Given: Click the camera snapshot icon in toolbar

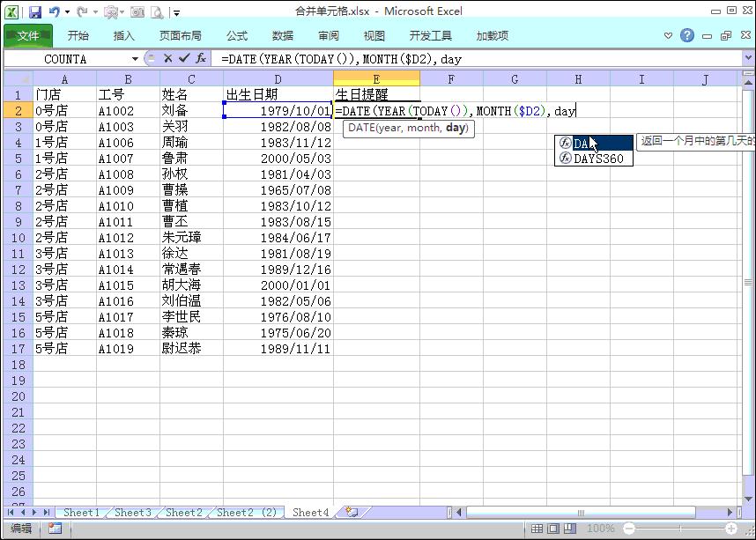Looking at the screenshot, I should pyautogui.click(x=137, y=12).
